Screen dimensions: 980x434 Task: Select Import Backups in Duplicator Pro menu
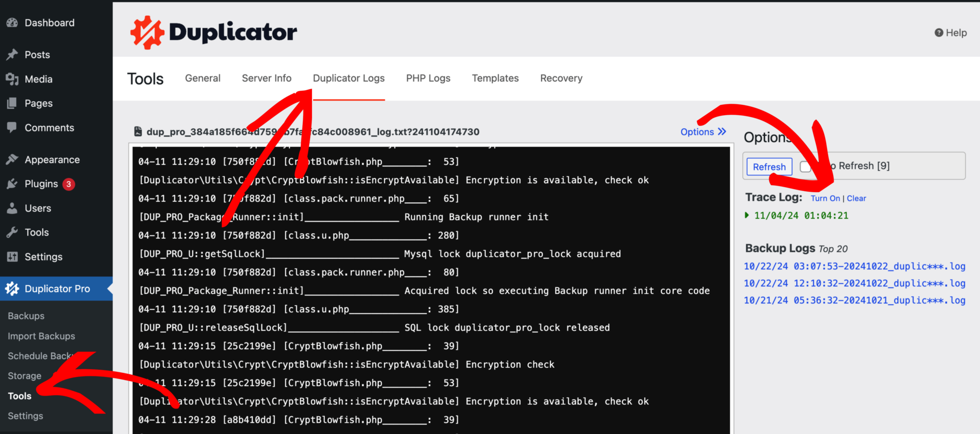(x=41, y=336)
